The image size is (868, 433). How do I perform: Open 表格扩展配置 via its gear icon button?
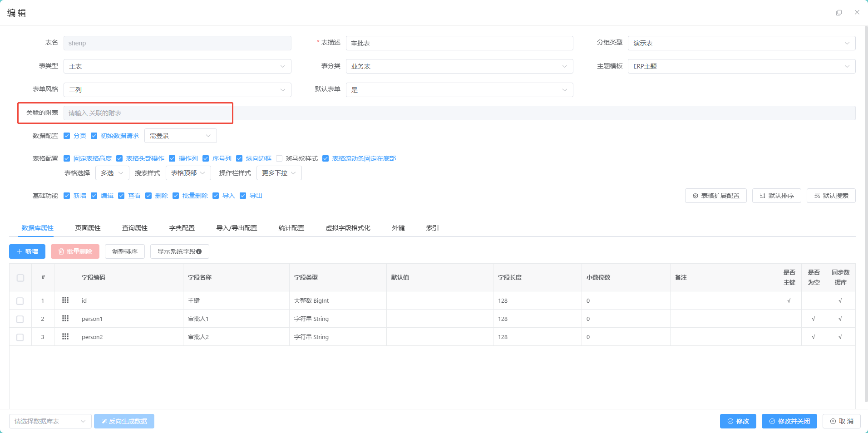pyautogui.click(x=715, y=196)
